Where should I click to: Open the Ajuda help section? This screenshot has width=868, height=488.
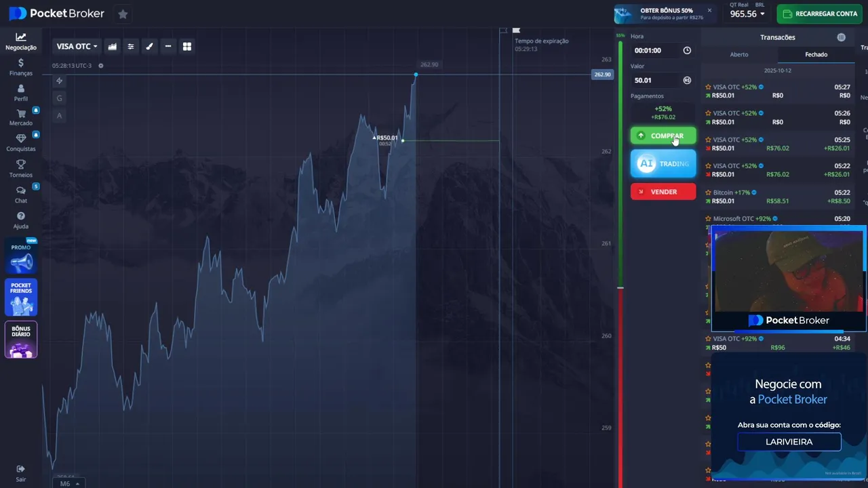coord(21,220)
